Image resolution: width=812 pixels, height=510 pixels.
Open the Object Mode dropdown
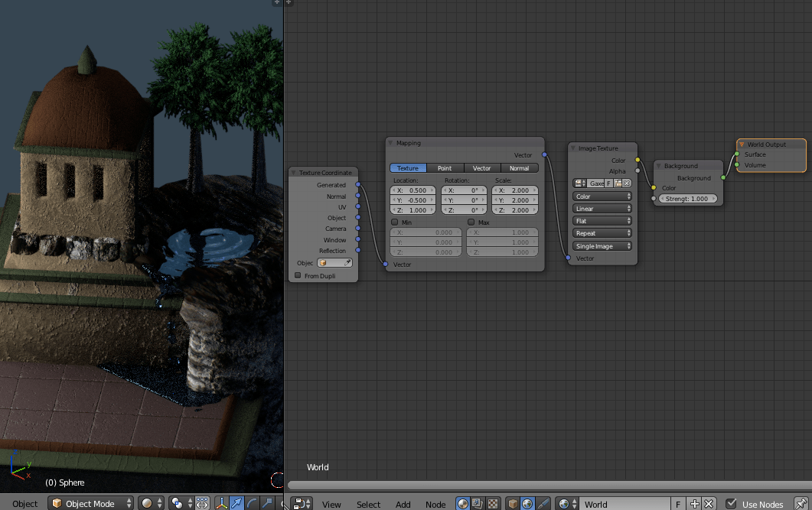click(x=90, y=503)
